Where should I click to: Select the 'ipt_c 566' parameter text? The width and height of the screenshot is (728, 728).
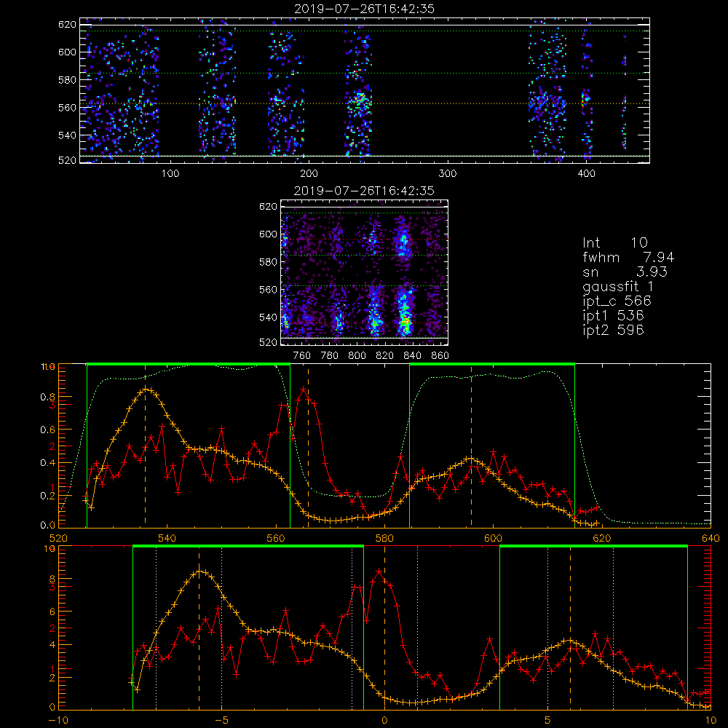(617, 301)
